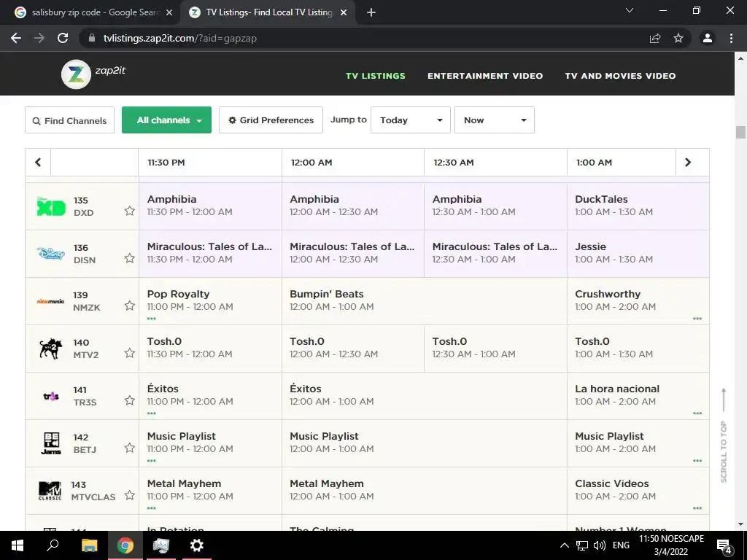Close the salisbury zip code tab

pos(169,13)
